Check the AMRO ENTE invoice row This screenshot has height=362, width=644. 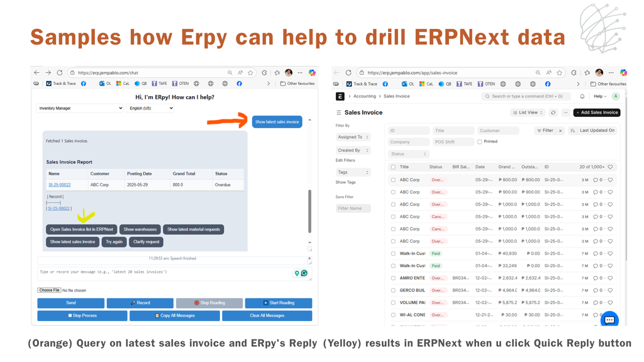coord(394,278)
